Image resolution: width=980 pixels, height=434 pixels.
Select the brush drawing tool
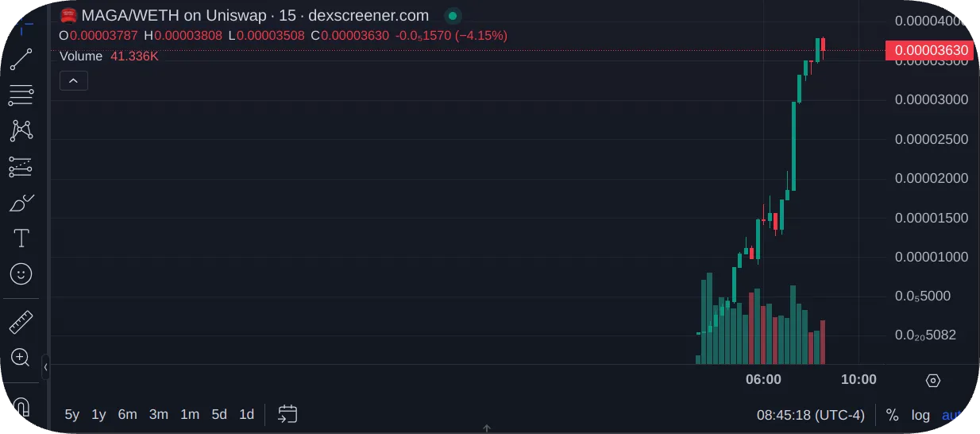(21, 203)
